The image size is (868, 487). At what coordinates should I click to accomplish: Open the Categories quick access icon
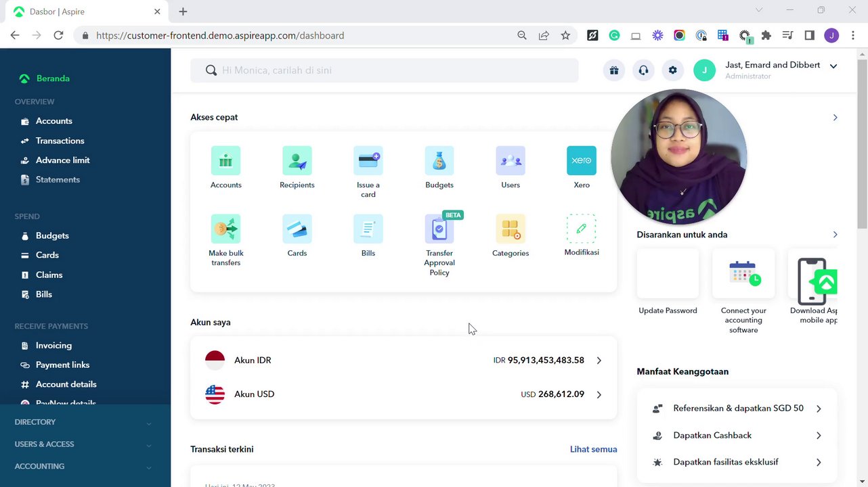[x=511, y=229]
